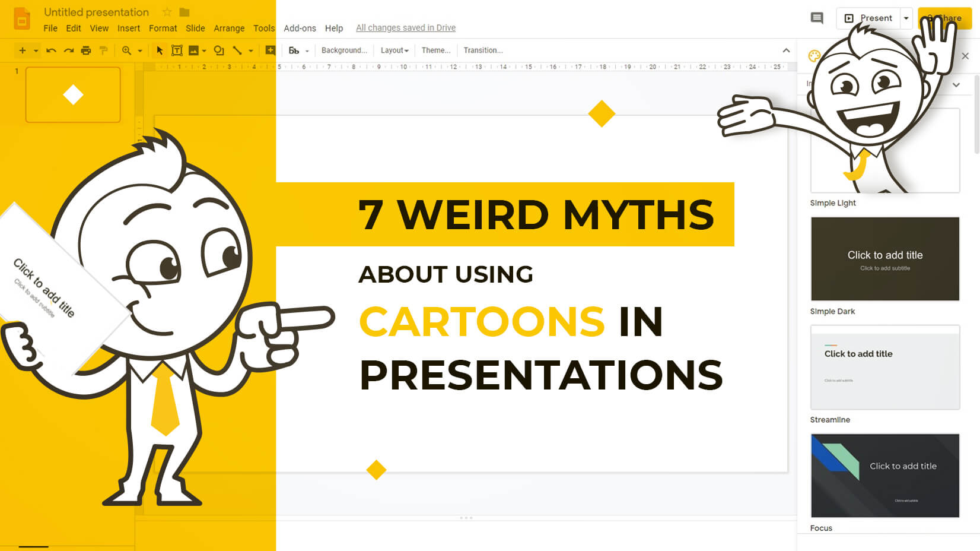Select the Shape tool
The image size is (980, 551).
click(x=219, y=50)
